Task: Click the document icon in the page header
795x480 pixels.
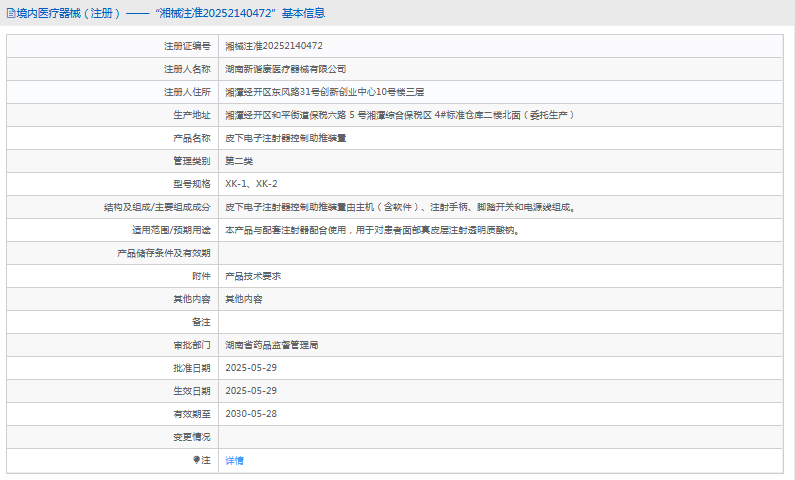Action: pyautogui.click(x=11, y=13)
